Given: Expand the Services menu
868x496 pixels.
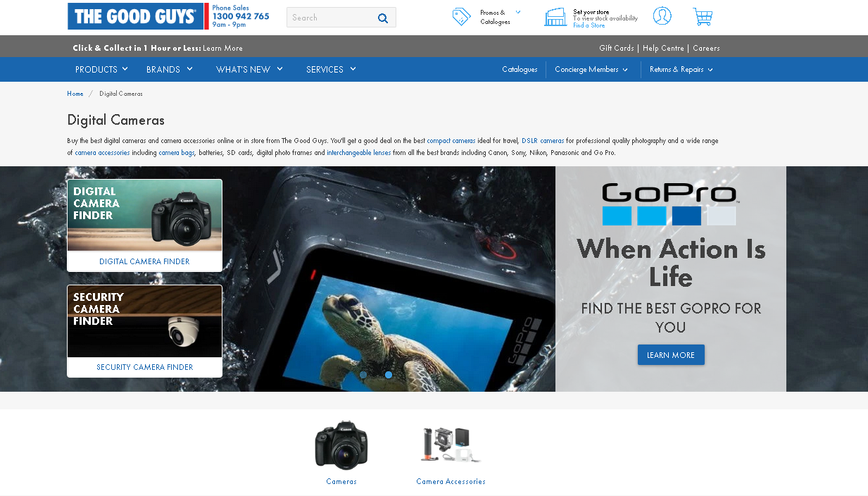Looking at the screenshot, I should click(331, 69).
